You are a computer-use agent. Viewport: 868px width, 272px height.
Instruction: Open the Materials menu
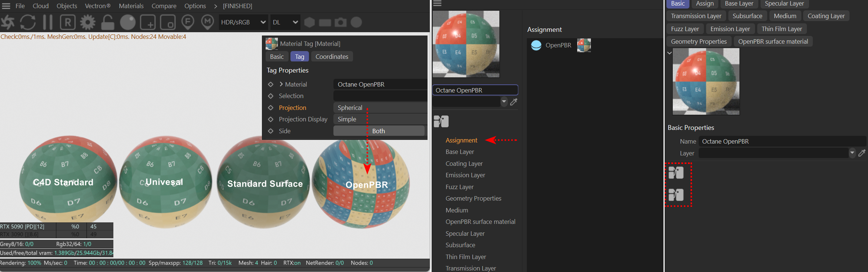click(131, 6)
